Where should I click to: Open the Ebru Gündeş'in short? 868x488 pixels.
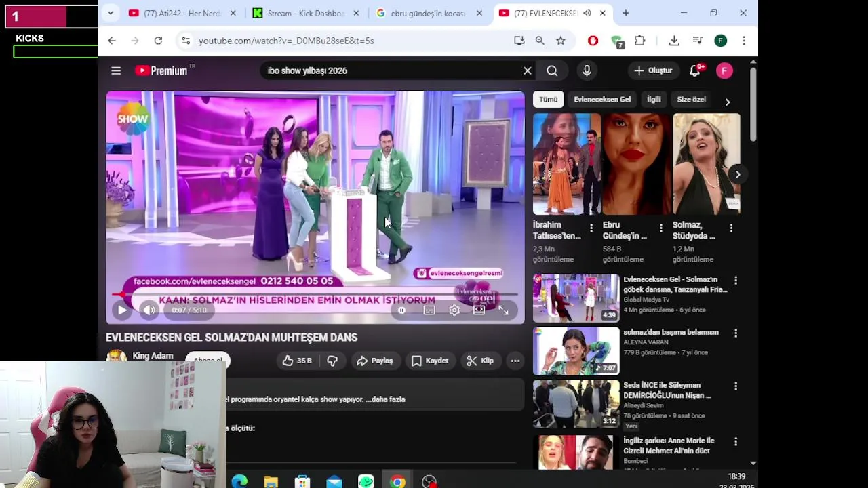(636, 164)
